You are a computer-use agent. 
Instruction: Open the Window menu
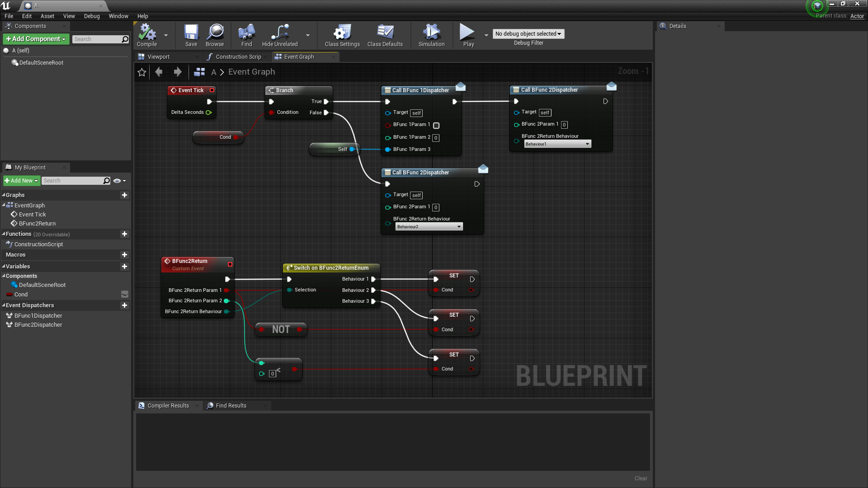pyautogui.click(x=118, y=16)
